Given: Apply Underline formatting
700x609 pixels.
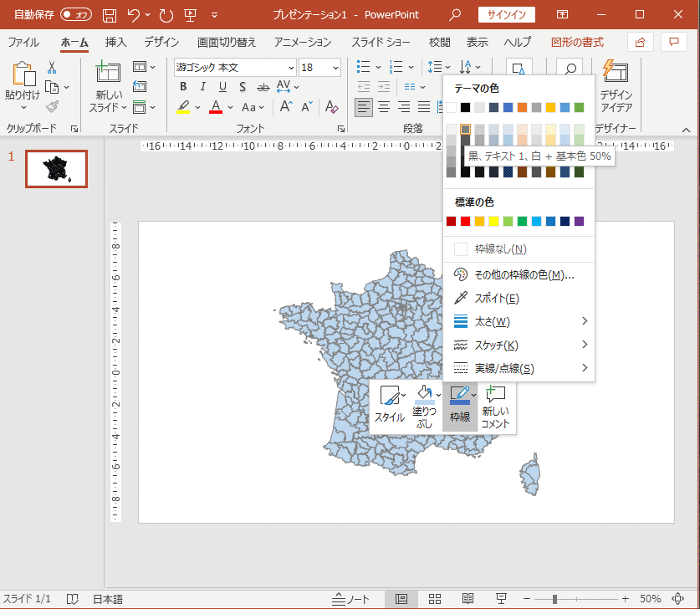Looking at the screenshot, I should (x=222, y=87).
